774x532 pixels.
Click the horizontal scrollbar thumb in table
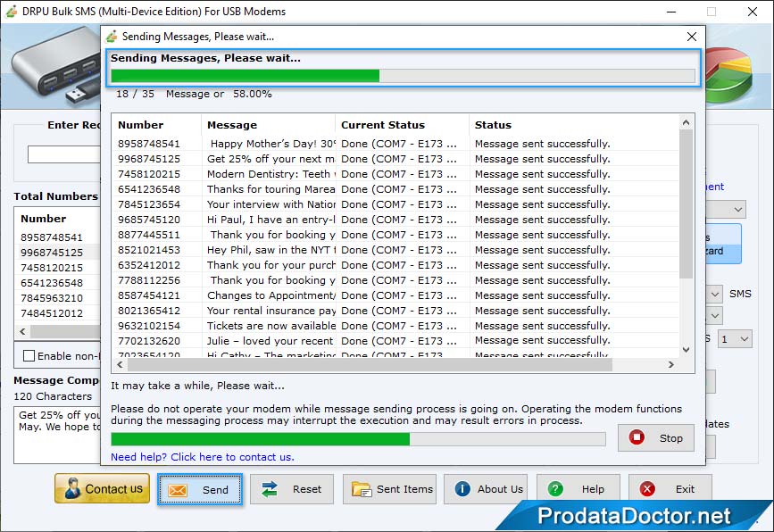click(370, 365)
